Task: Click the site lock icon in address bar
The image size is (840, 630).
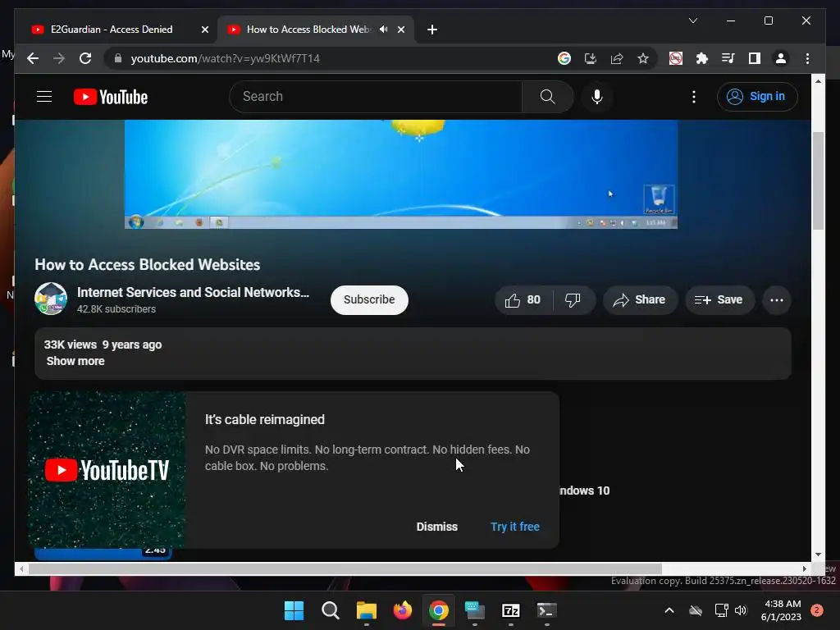Action: (x=118, y=58)
